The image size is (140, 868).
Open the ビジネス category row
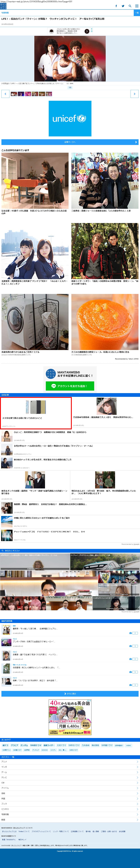point(70,809)
